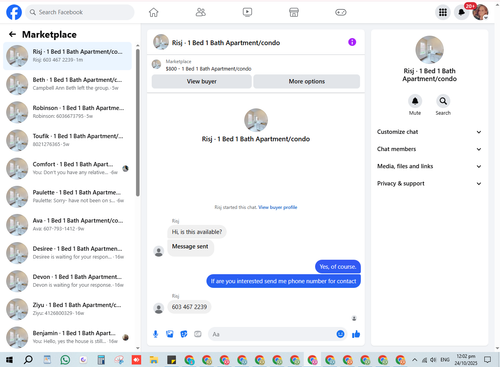Click the $800 listing header thumbnail

156,64
